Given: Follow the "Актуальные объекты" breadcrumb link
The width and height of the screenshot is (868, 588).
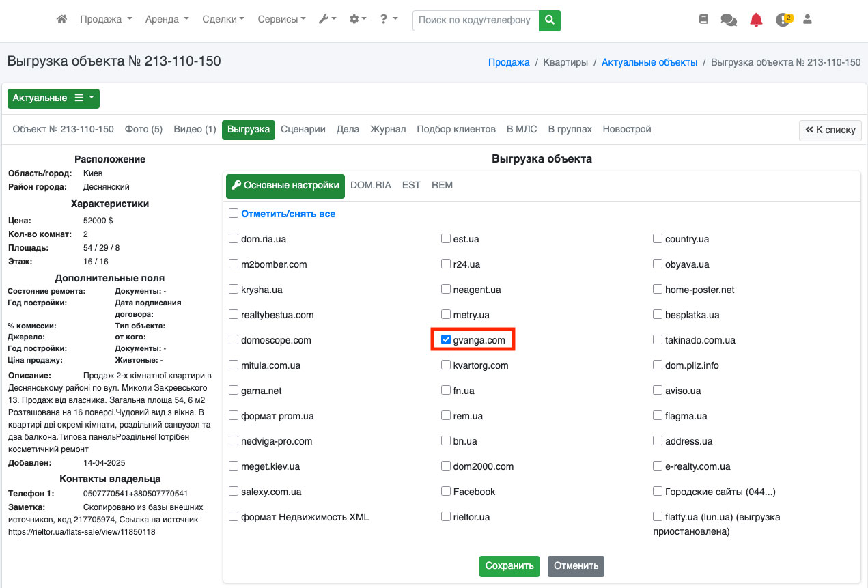Looking at the screenshot, I should coord(649,62).
